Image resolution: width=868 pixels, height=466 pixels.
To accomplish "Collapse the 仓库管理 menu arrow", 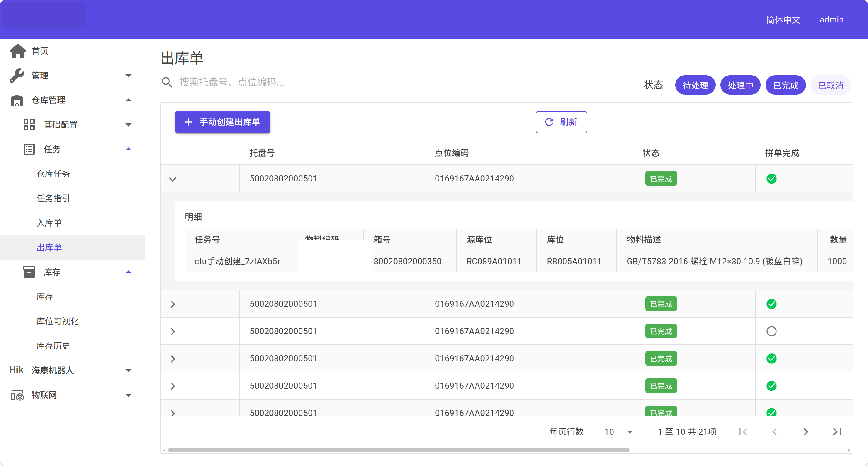I will pyautogui.click(x=129, y=100).
